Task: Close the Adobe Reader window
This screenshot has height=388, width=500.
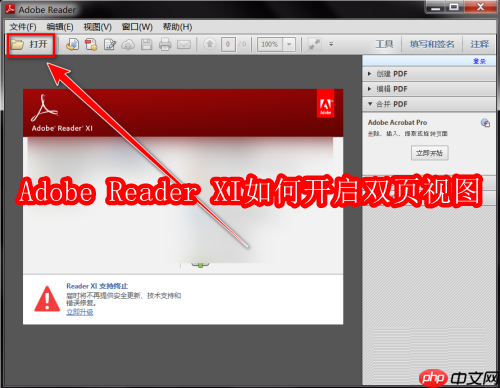Action: (x=480, y=7)
